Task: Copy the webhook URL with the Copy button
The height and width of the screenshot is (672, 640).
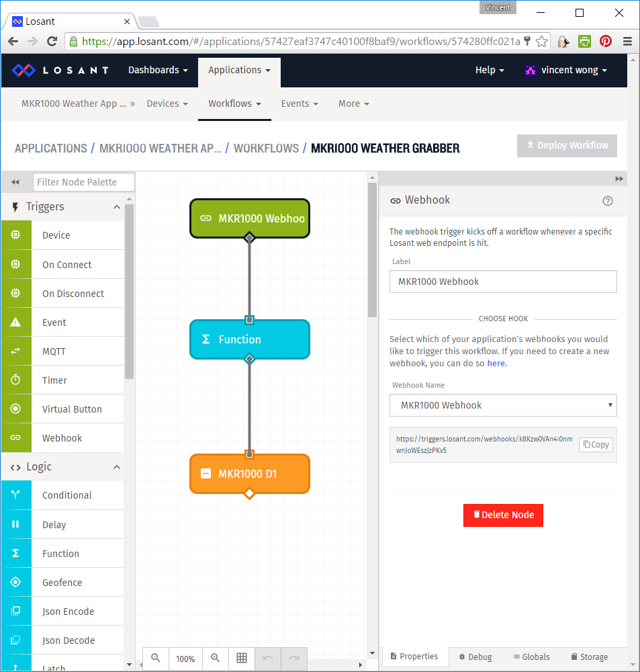Action: coord(595,445)
